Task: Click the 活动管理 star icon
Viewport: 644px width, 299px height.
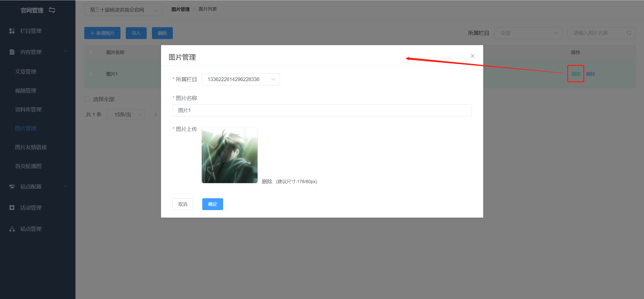Action: pyautogui.click(x=12, y=208)
